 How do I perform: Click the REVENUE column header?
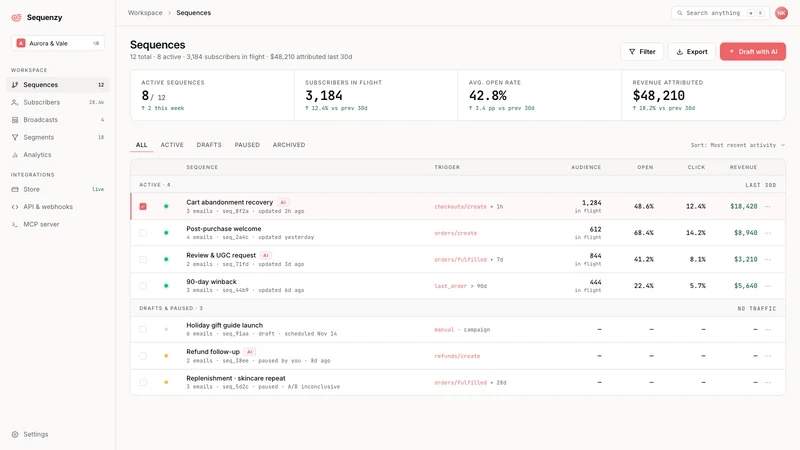pyautogui.click(x=743, y=167)
